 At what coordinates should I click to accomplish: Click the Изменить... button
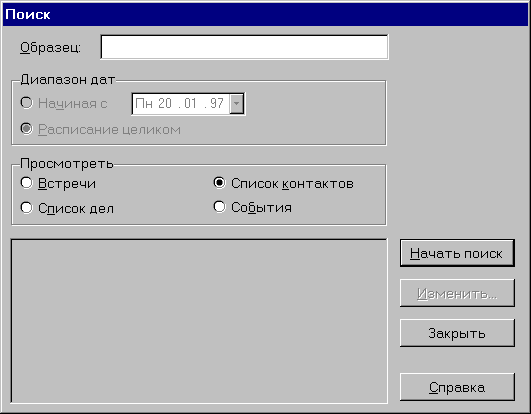[457, 293]
